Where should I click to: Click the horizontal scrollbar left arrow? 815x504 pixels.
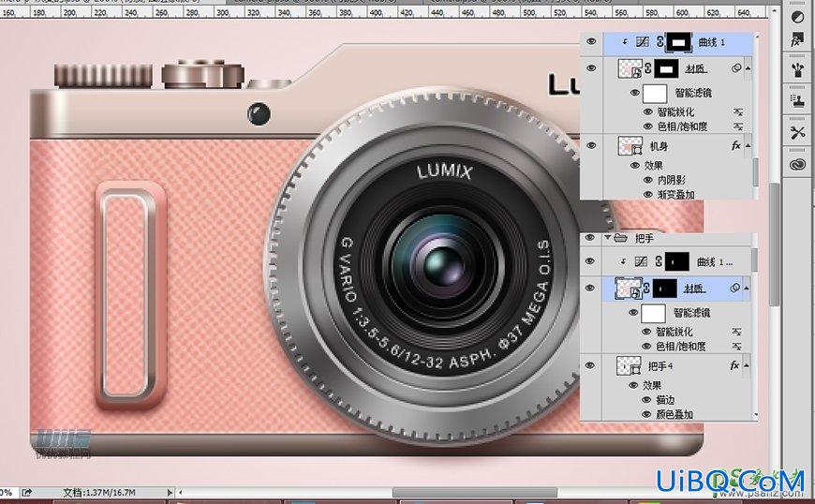pos(181,492)
